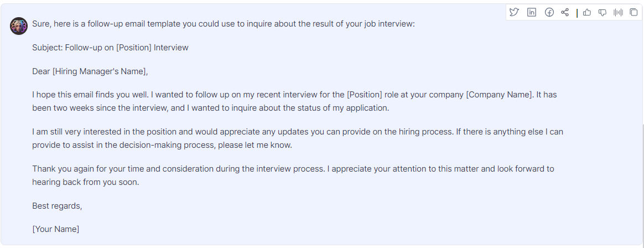The width and height of the screenshot is (644, 248).
Task: Share the response on LinkedIn
Action: 532,12
